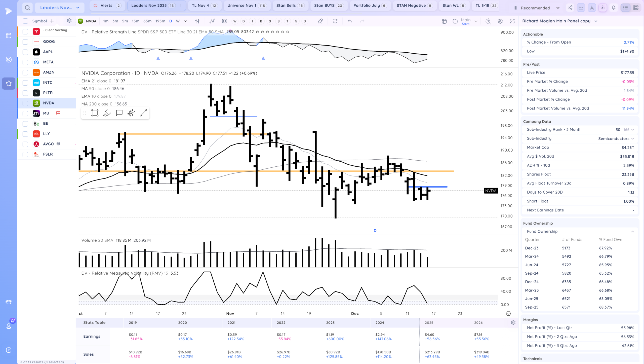
Task: Toggle fullscreen chart icon
Action: 512,21
